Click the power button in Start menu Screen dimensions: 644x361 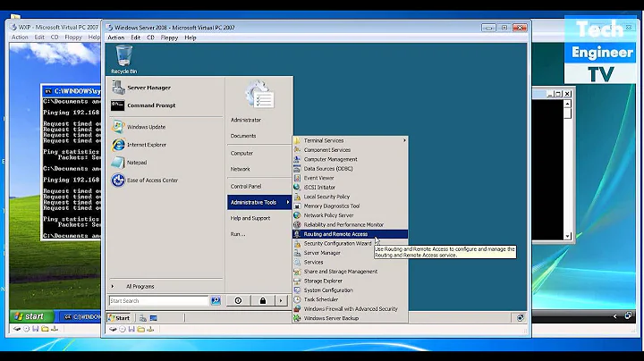[238, 301]
